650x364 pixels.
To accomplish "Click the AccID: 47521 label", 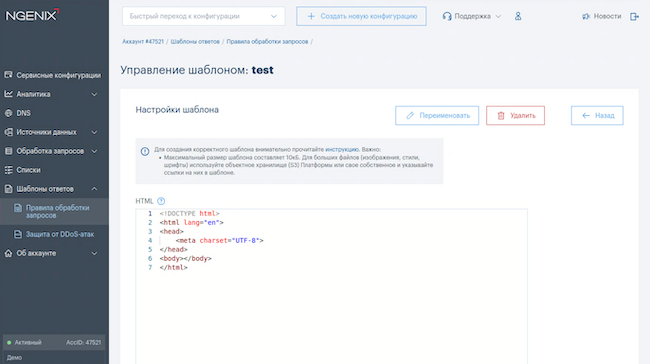I will (83, 342).
